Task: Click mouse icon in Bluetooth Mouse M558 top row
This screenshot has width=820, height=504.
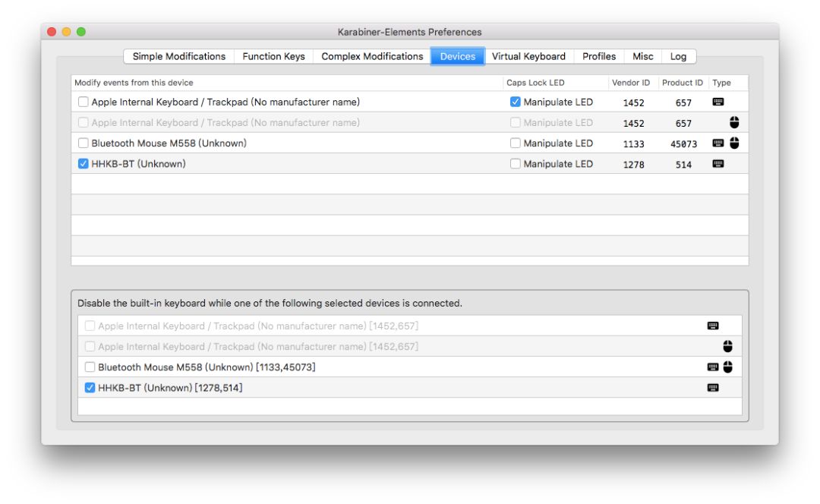Action: [x=734, y=143]
